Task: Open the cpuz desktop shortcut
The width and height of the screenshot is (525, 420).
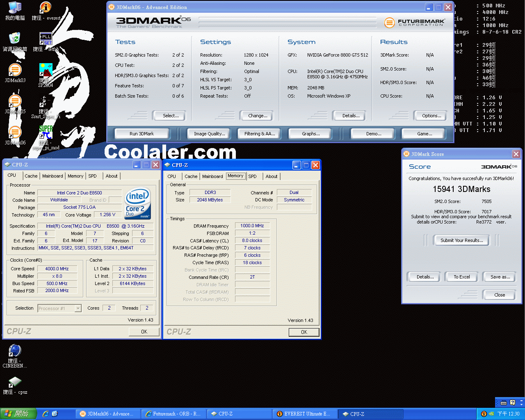Action: pos(15,382)
